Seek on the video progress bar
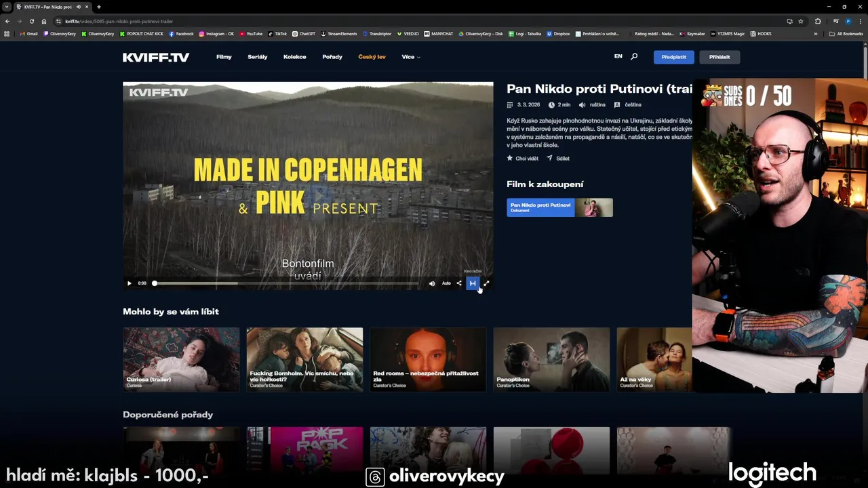 (x=286, y=283)
